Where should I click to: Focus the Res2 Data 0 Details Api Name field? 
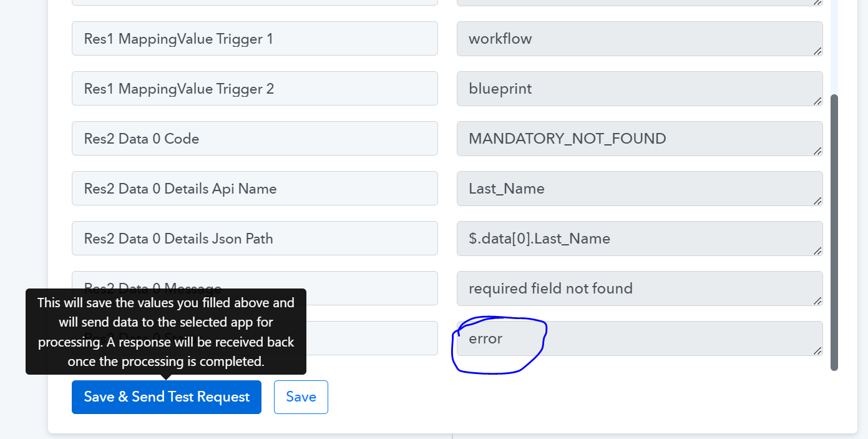pos(255,189)
